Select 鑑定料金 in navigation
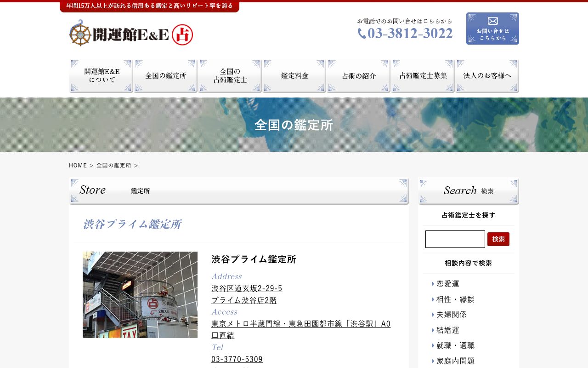Screen dimensions: 588x368 [x=294, y=76]
